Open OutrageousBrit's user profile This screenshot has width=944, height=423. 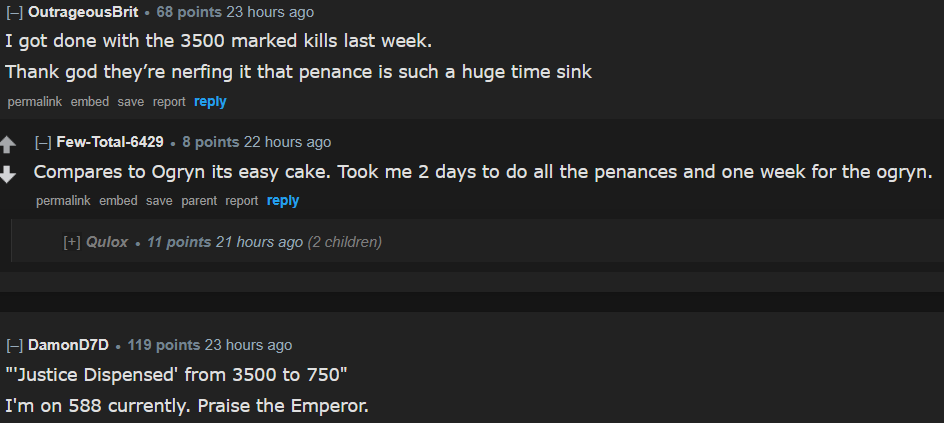(x=83, y=13)
